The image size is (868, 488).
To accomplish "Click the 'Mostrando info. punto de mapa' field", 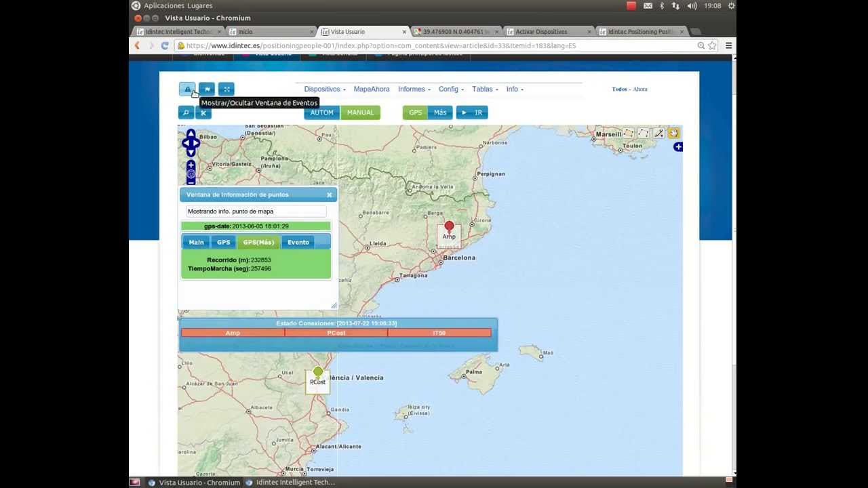I will (256, 211).
